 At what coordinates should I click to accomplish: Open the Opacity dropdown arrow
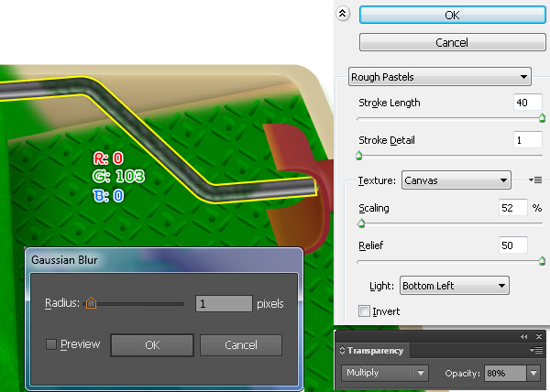533,374
